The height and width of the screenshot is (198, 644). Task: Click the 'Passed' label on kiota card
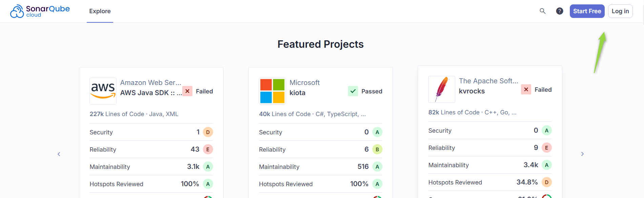click(x=372, y=91)
